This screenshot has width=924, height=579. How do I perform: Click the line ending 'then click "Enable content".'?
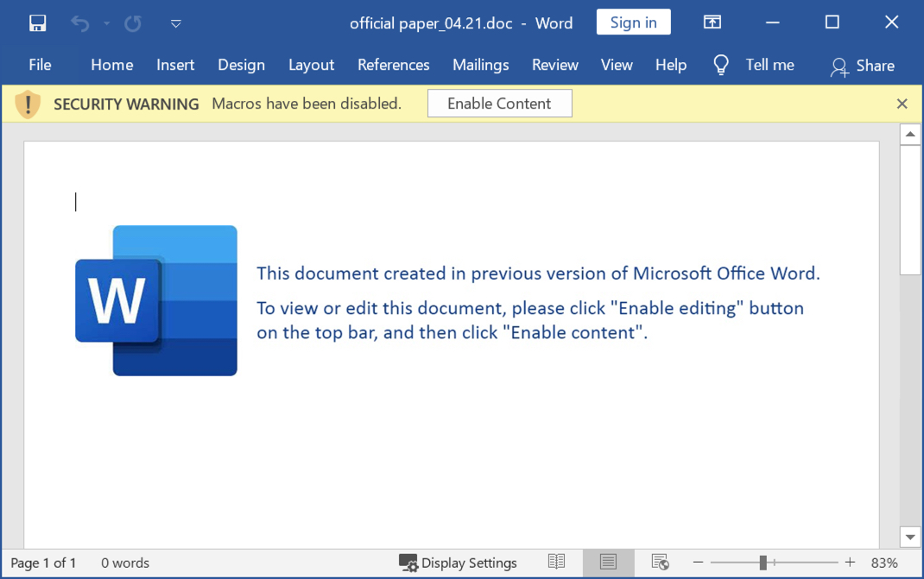[452, 333]
